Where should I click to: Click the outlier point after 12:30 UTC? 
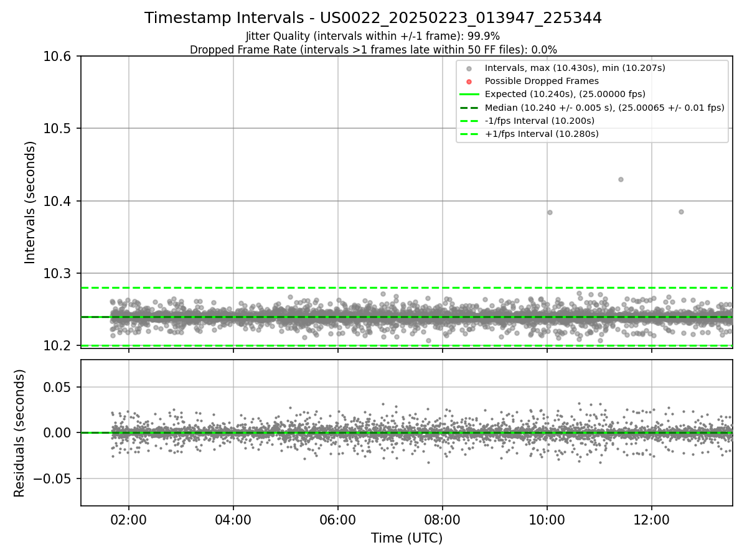coord(681,212)
